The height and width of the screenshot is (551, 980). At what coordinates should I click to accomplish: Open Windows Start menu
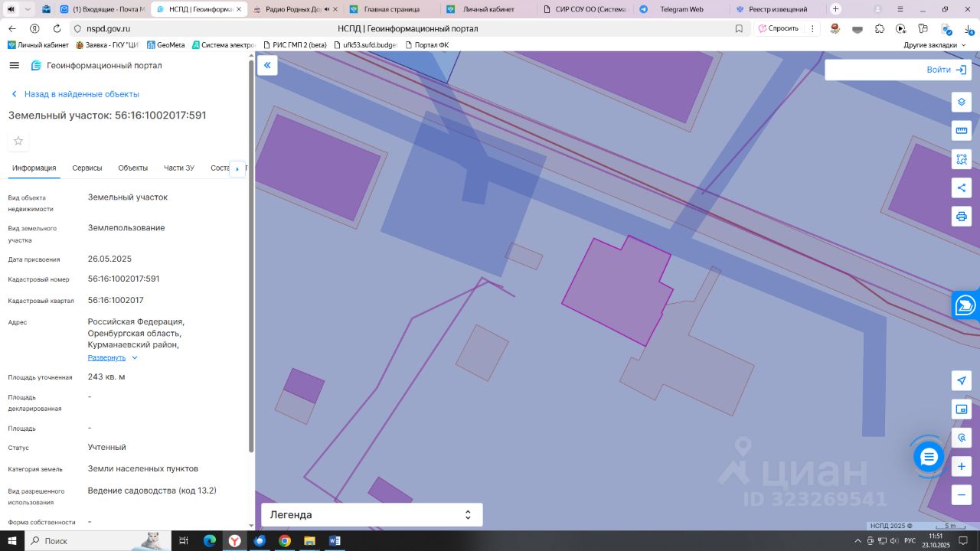click(12, 541)
